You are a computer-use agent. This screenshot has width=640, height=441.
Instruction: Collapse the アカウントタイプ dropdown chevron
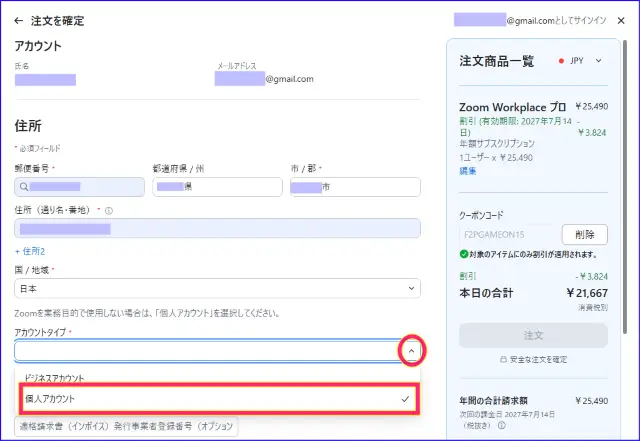[x=411, y=351]
